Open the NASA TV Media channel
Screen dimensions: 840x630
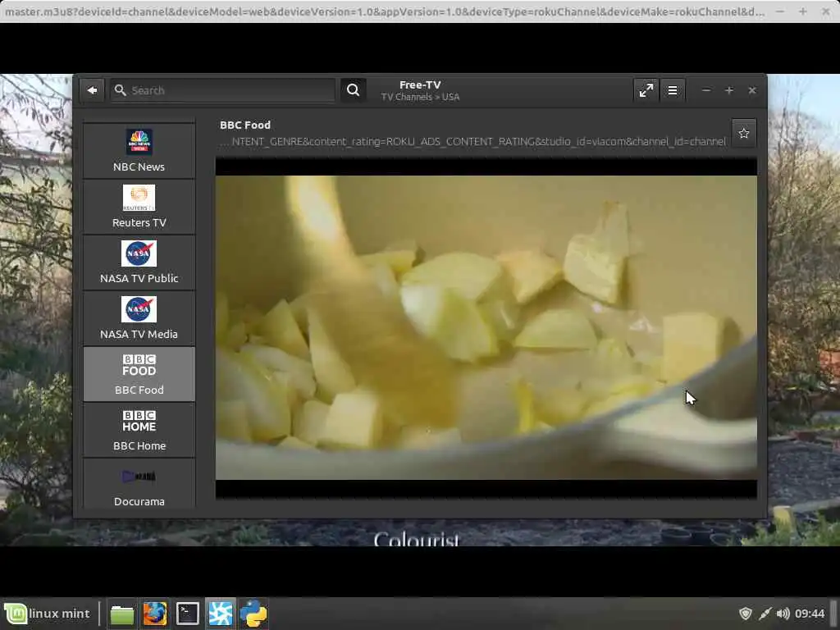(139, 318)
